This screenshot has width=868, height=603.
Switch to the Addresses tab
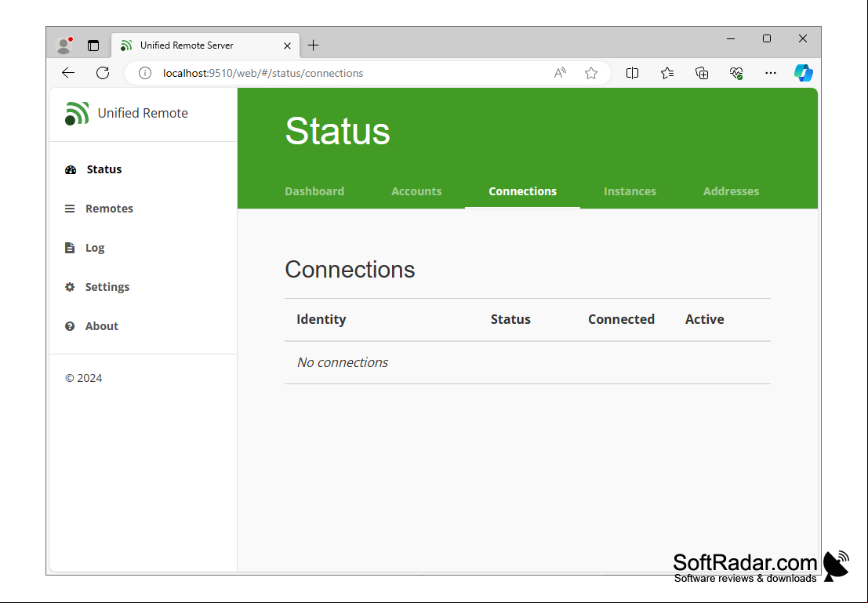732,191
